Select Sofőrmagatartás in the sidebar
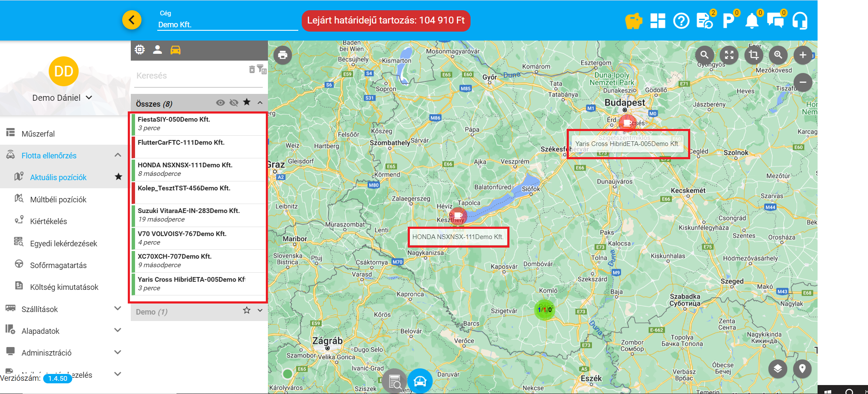This screenshot has height=394, width=868. pos(58,265)
